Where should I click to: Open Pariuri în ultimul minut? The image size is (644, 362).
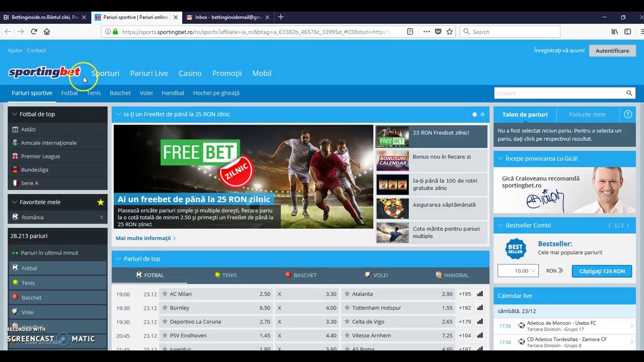point(49,252)
